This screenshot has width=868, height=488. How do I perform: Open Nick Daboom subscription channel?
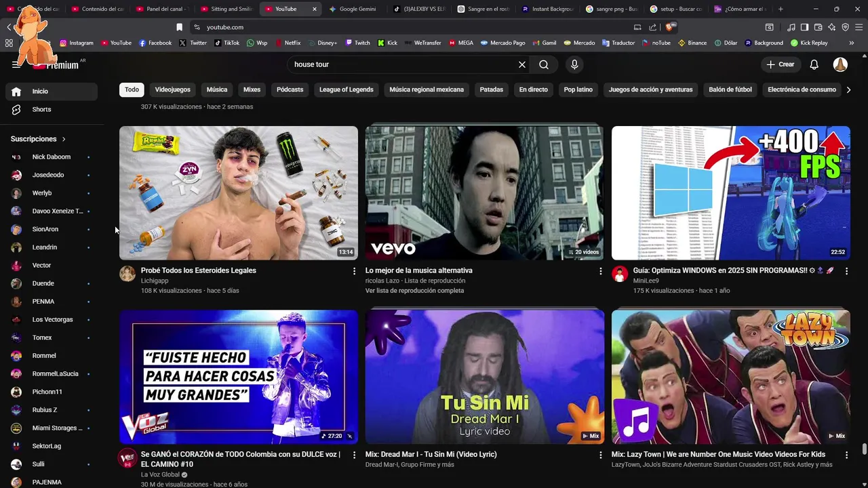click(52, 157)
